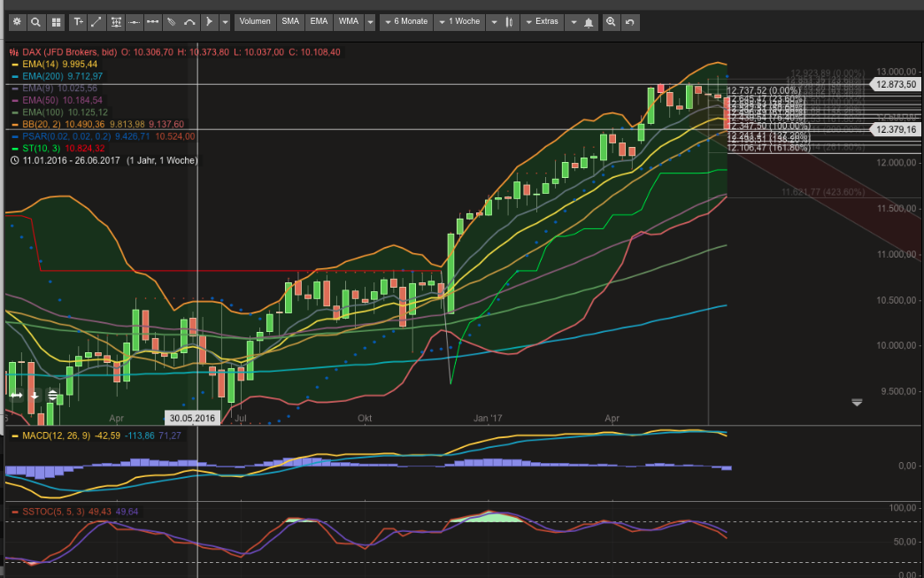This screenshot has height=578, width=924.
Task: Open the chart grid layout icon
Action: (x=56, y=22)
